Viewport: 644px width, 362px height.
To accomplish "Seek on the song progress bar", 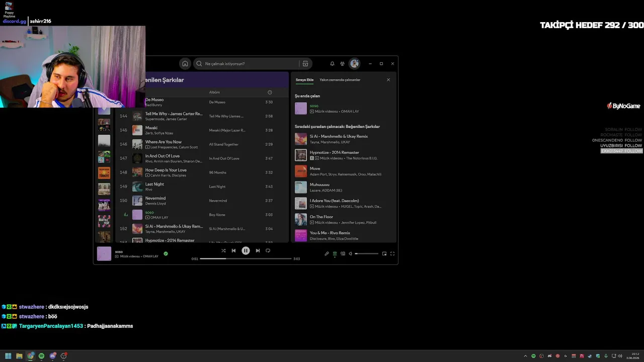I will [246, 258].
